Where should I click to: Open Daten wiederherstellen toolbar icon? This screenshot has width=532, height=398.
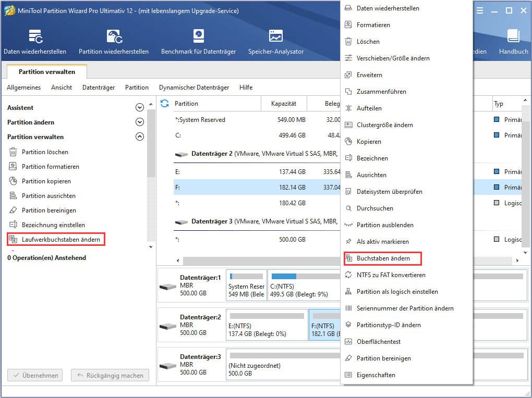[x=35, y=42]
